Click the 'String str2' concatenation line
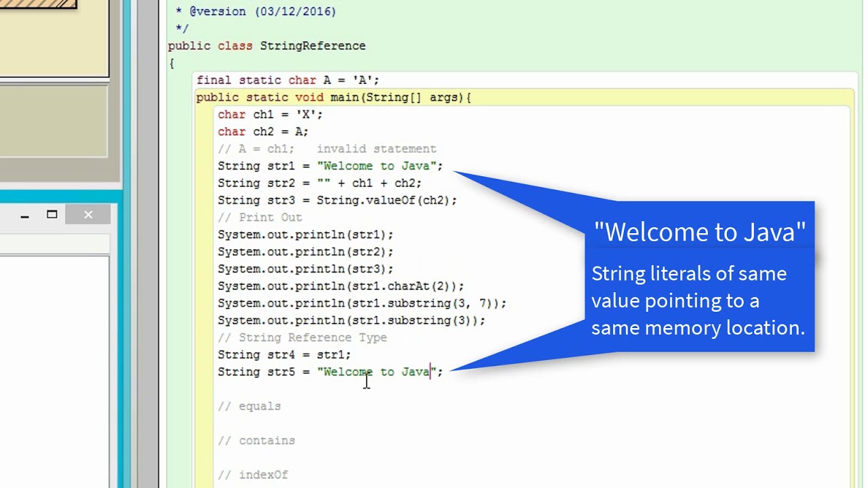 [319, 184]
